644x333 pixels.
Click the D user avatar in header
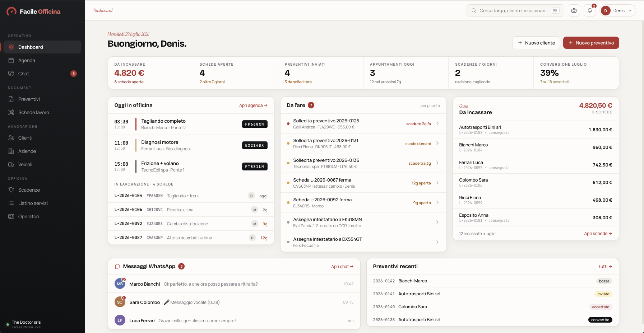click(606, 10)
